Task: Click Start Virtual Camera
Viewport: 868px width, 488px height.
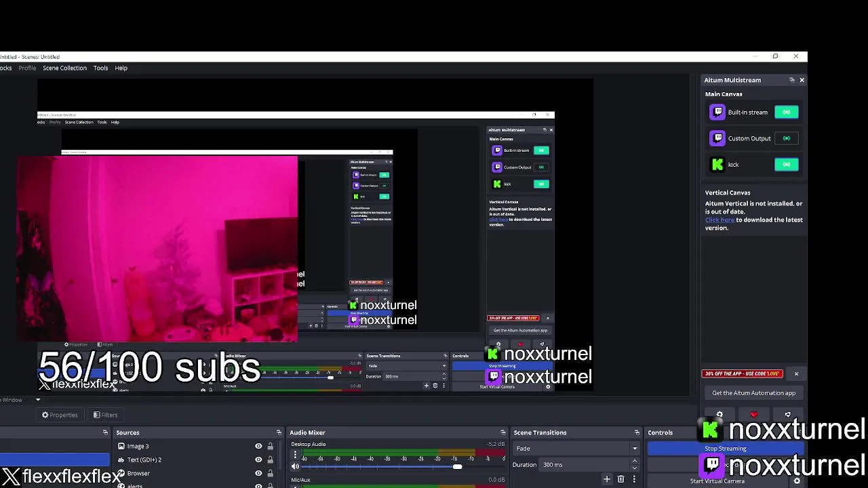Action: (717, 481)
